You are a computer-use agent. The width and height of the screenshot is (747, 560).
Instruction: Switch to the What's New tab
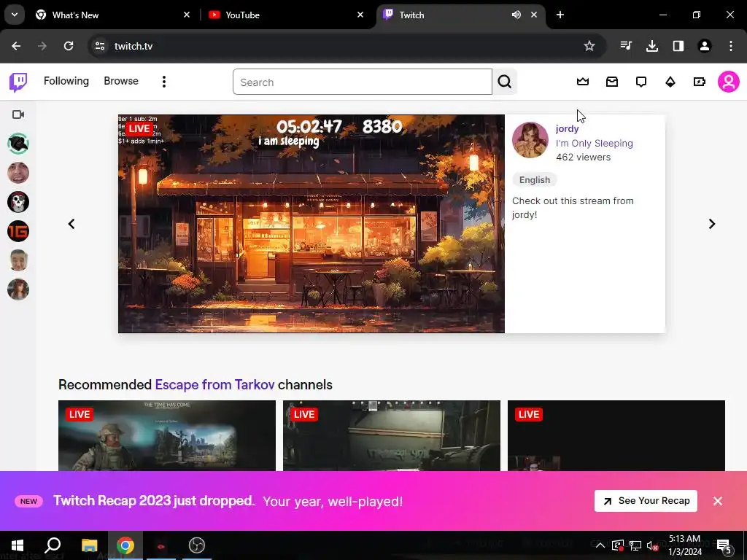click(x=112, y=15)
